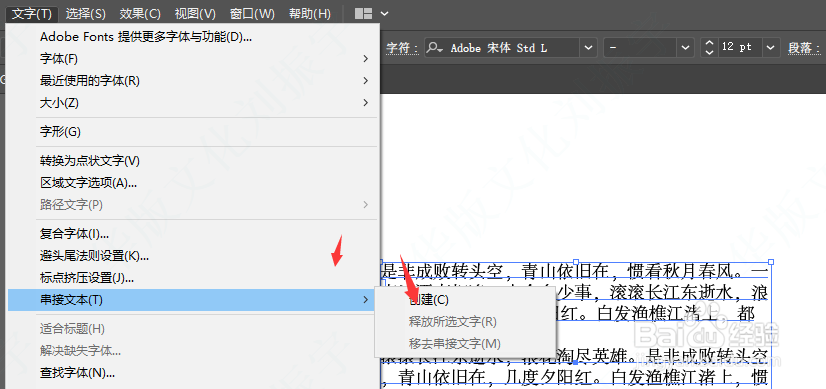
Task: Click the 12 pt font size field
Action: (x=740, y=47)
